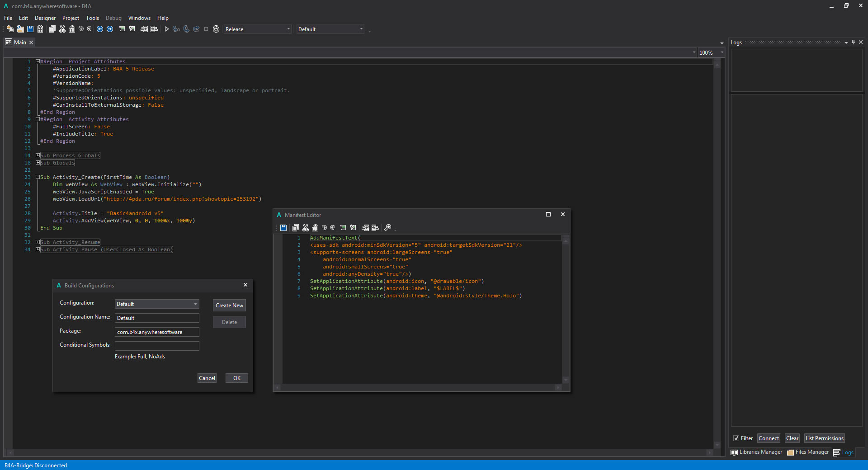This screenshot has height=470, width=868.
Task: Cut selection via main toolbar scissors
Action: click(x=62, y=29)
